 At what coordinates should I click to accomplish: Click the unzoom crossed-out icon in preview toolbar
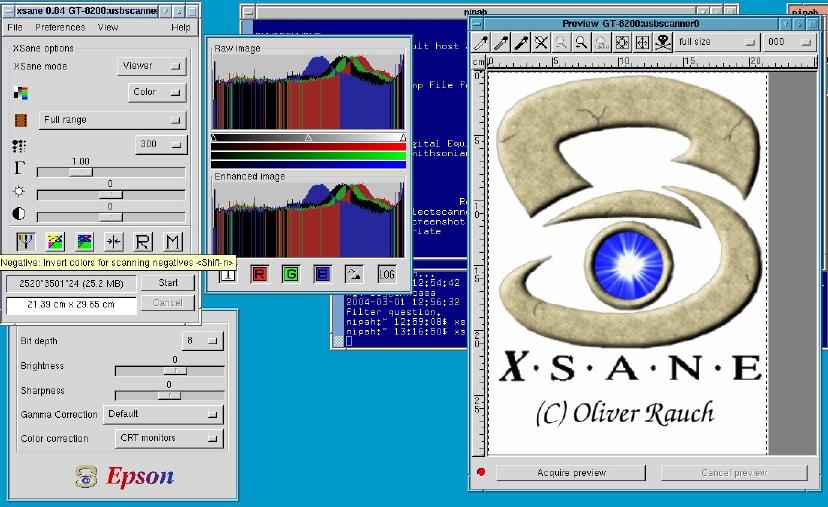tap(541, 43)
